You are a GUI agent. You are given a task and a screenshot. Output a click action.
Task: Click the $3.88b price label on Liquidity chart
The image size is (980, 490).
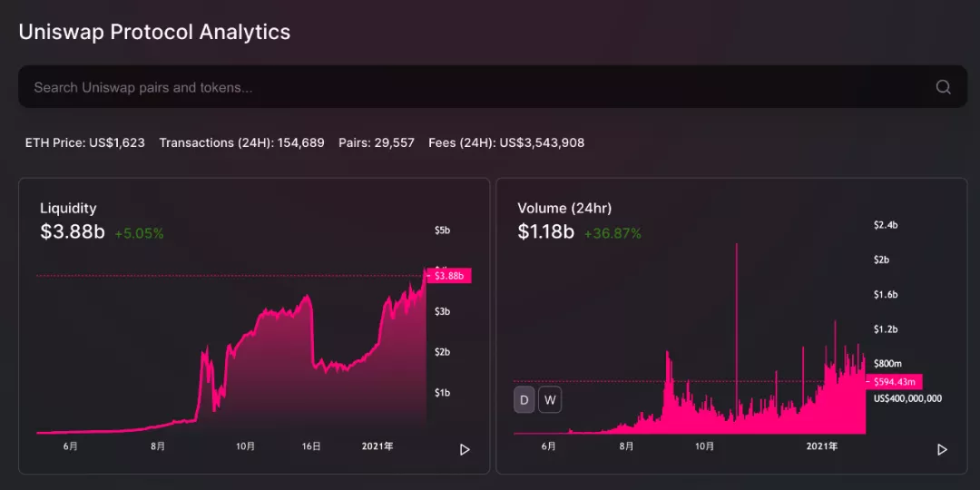448,276
